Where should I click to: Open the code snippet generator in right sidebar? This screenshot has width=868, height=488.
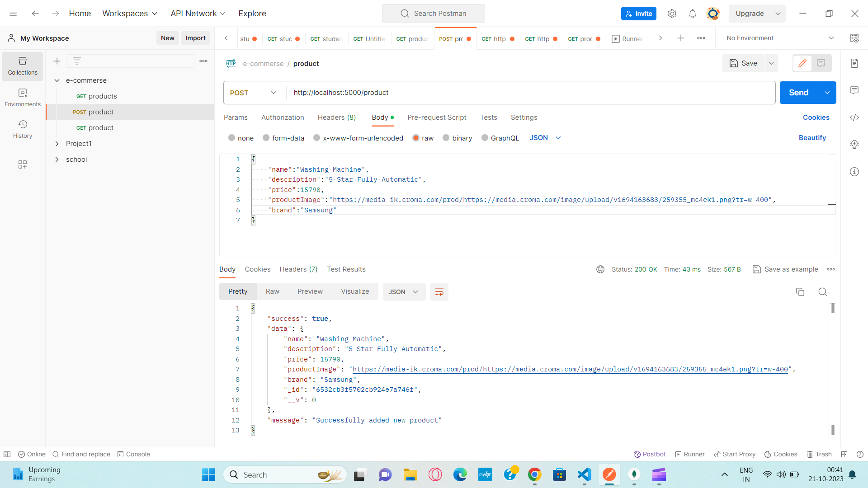[x=854, y=117]
